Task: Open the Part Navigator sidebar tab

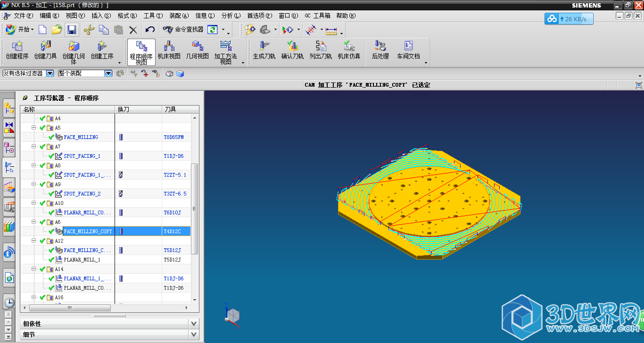Action: (x=9, y=148)
